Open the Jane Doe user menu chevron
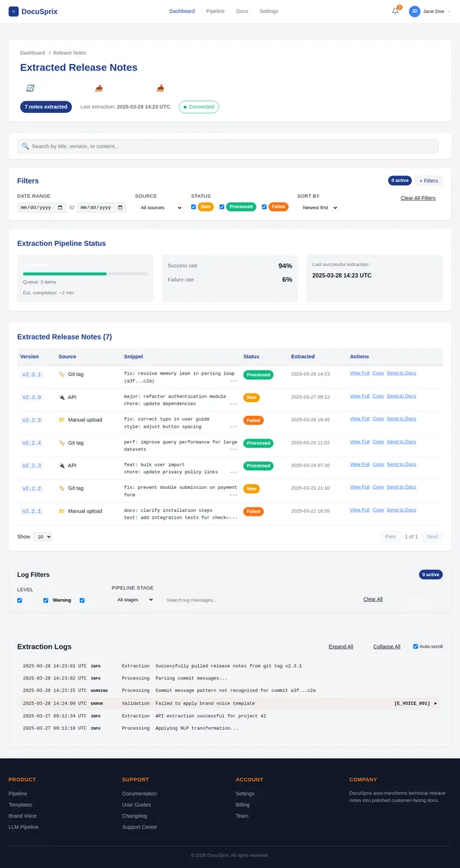460x868 pixels. 449,12
